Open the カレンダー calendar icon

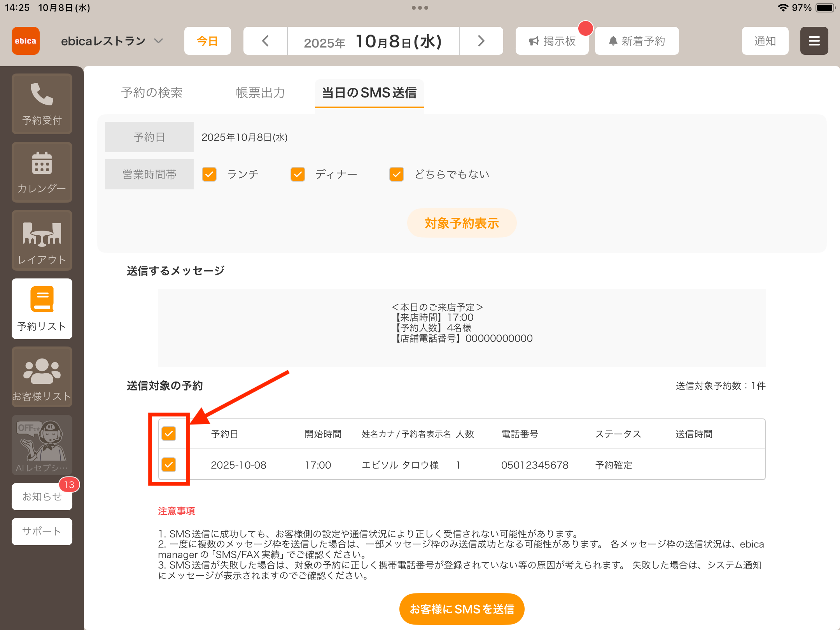pos(42,172)
